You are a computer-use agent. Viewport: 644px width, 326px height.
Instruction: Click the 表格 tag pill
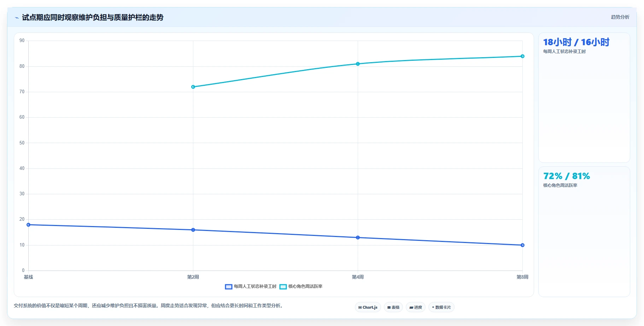pyautogui.click(x=393, y=307)
